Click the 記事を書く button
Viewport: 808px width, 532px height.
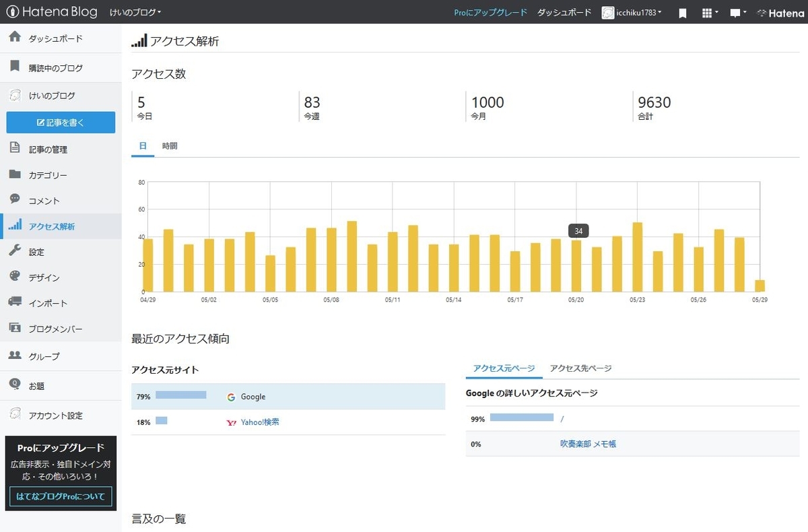pos(61,123)
